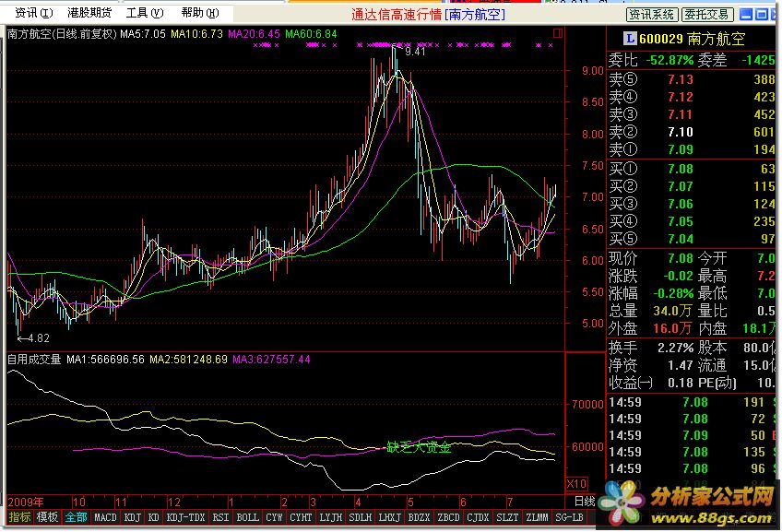Select the 指标 tab
Viewport: 782px width, 532px height.
[x=20, y=517]
